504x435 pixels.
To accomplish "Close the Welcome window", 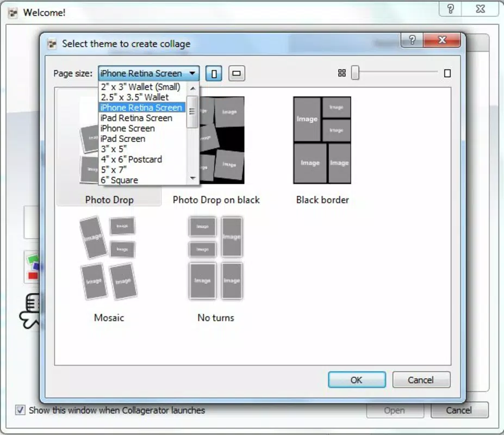I will click(x=480, y=9).
